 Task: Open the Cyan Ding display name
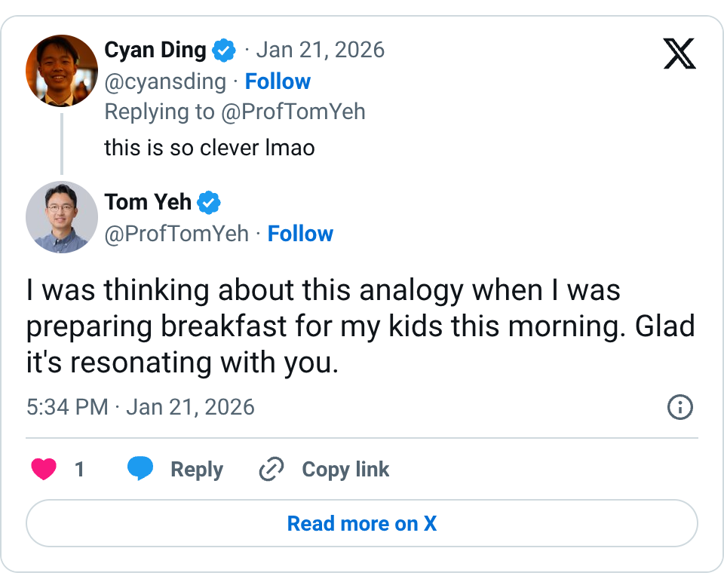tap(155, 51)
